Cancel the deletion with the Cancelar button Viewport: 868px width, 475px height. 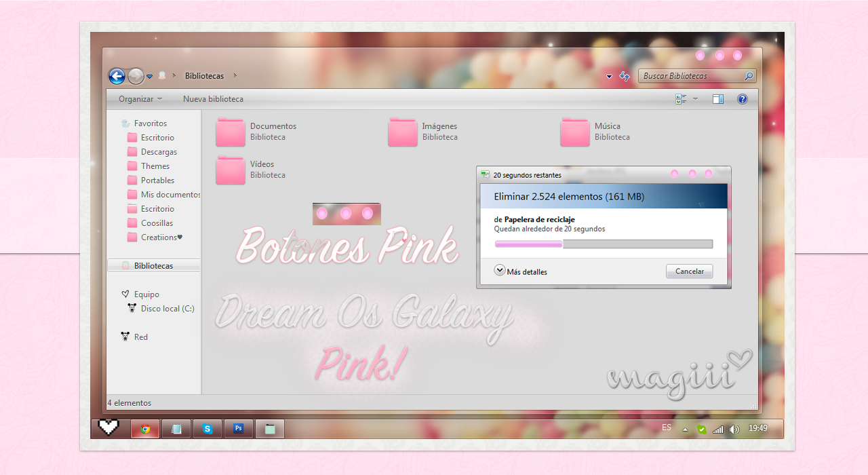pos(689,271)
